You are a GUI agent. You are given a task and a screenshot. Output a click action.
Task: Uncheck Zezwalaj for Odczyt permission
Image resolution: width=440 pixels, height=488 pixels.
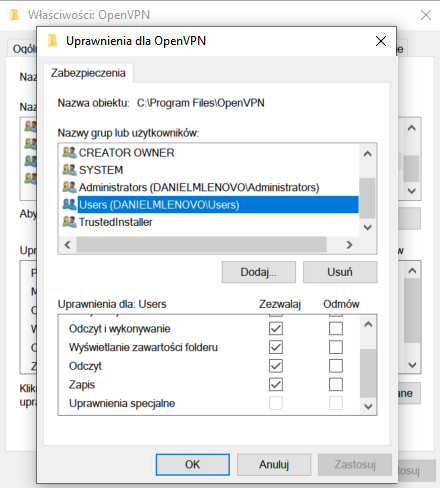[x=276, y=366]
